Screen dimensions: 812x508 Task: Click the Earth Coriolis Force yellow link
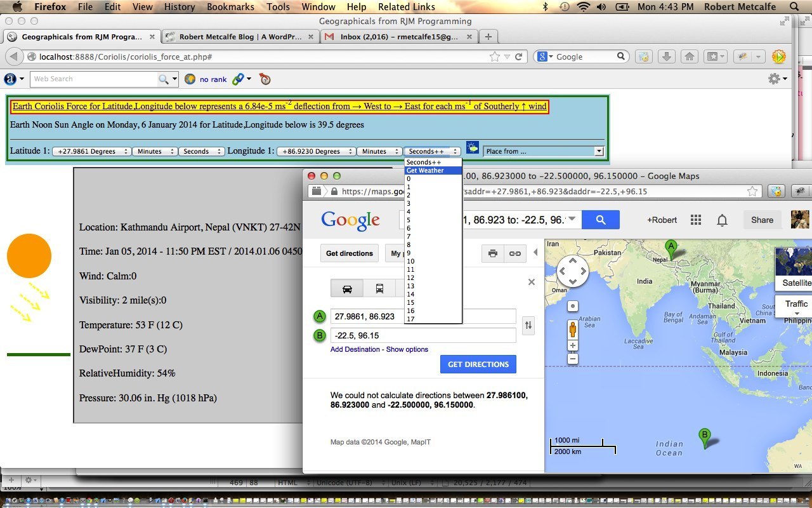click(280, 106)
